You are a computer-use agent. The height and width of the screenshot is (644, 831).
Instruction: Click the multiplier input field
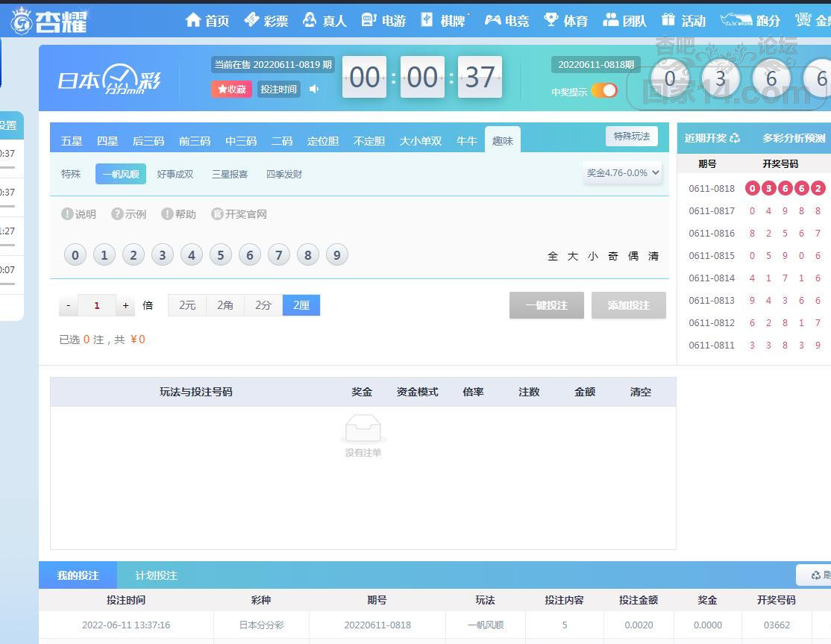[97, 305]
